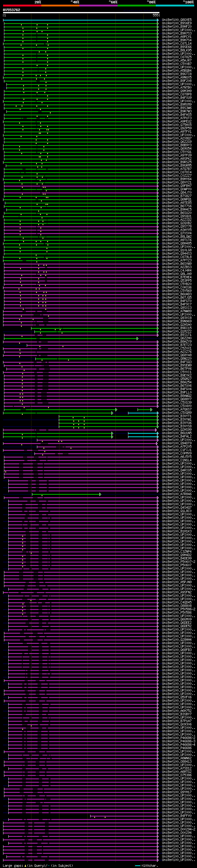Open hit UniRef100_Q8GVE5
This screenshot has width=197, height=868.
pos(177,20)
